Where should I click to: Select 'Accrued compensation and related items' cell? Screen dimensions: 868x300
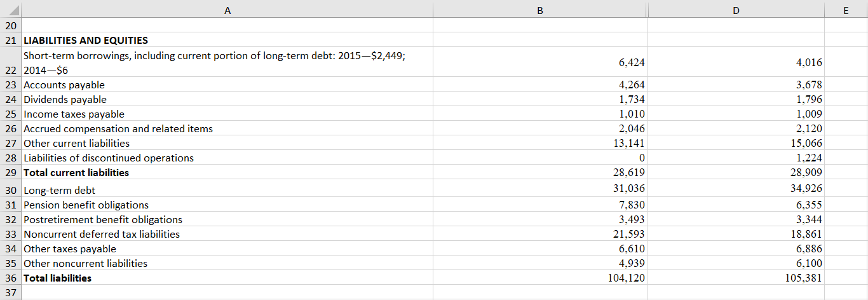(227, 128)
